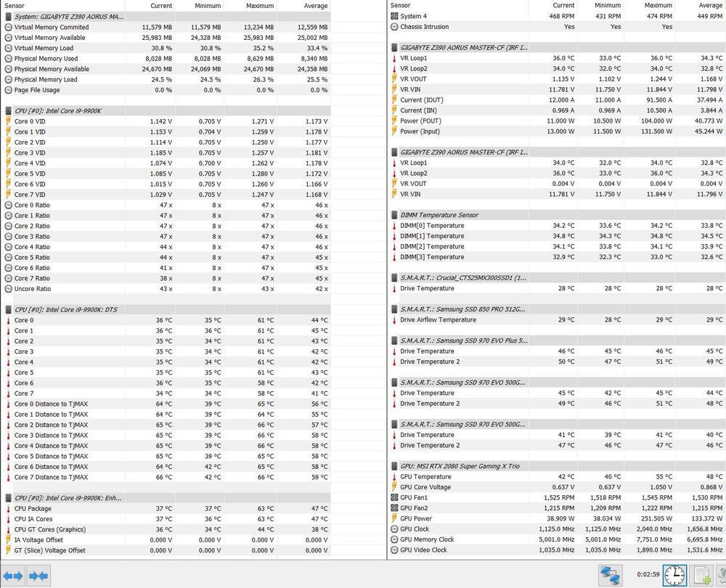Viewport: 726px width, 588px height.
Task: Click the lightning icon beside Core 0 VID
Action: point(9,121)
